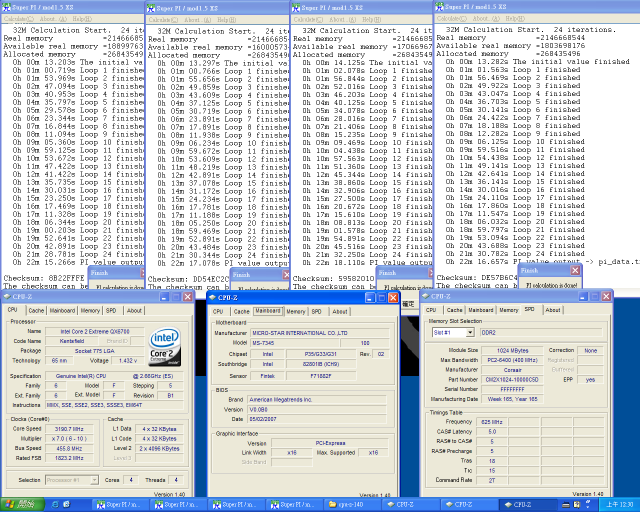This screenshot has width=640, height=512.
Task: Click the Intel Core 2 Extreme logo
Action: [164, 347]
